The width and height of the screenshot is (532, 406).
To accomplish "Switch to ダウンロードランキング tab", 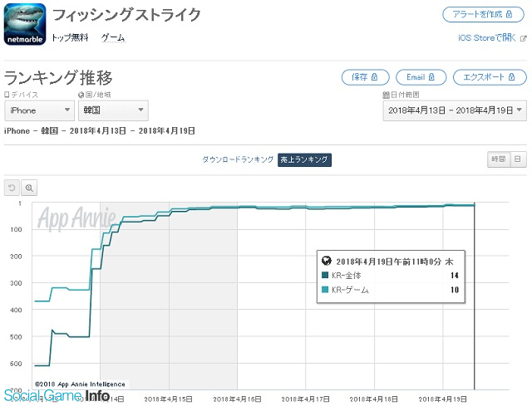I will click(238, 159).
